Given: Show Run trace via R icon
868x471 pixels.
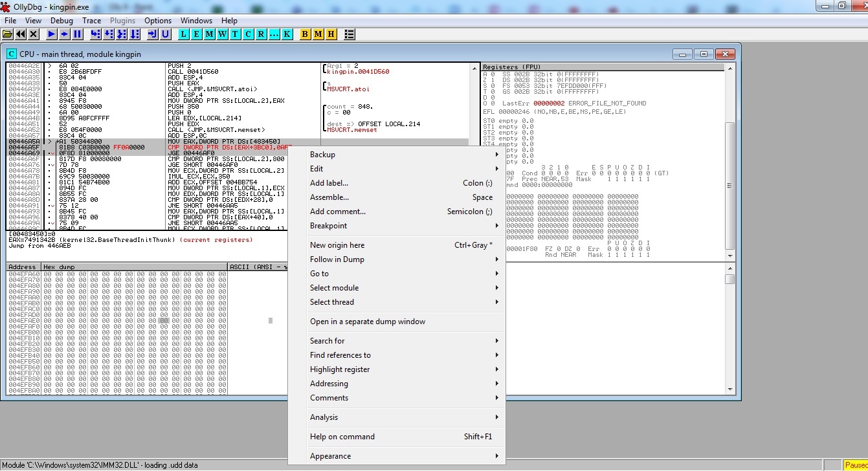Looking at the screenshot, I should [x=262, y=34].
